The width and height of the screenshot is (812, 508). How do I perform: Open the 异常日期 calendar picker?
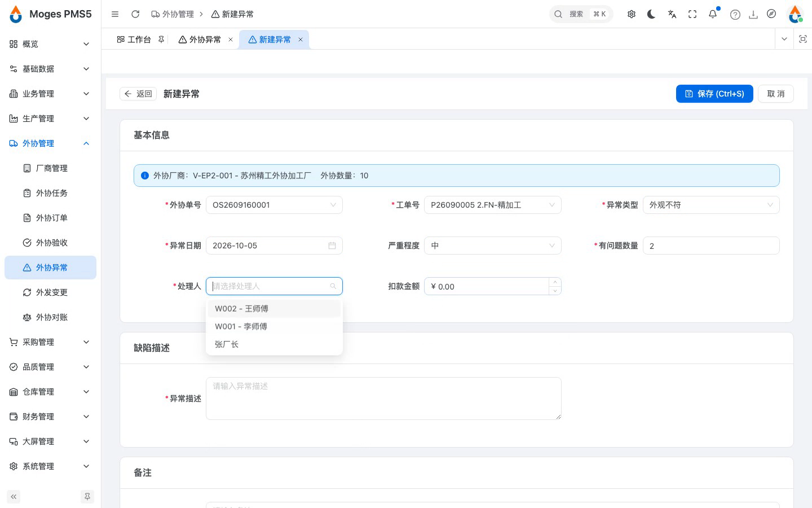click(x=274, y=246)
